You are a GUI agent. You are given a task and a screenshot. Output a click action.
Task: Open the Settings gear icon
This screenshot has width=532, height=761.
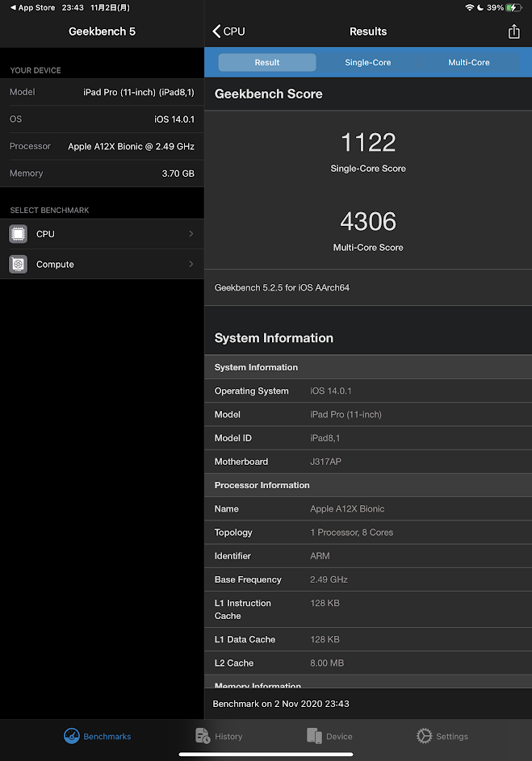(x=424, y=736)
